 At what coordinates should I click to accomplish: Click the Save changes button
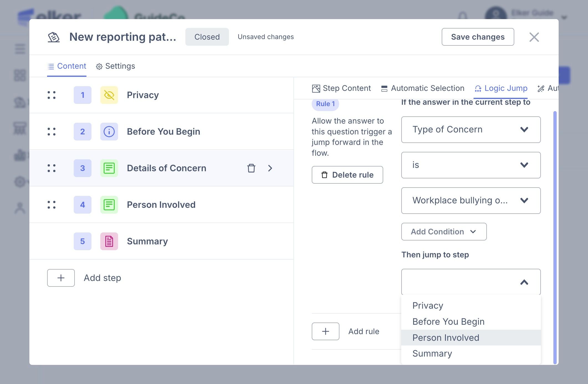tap(477, 37)
